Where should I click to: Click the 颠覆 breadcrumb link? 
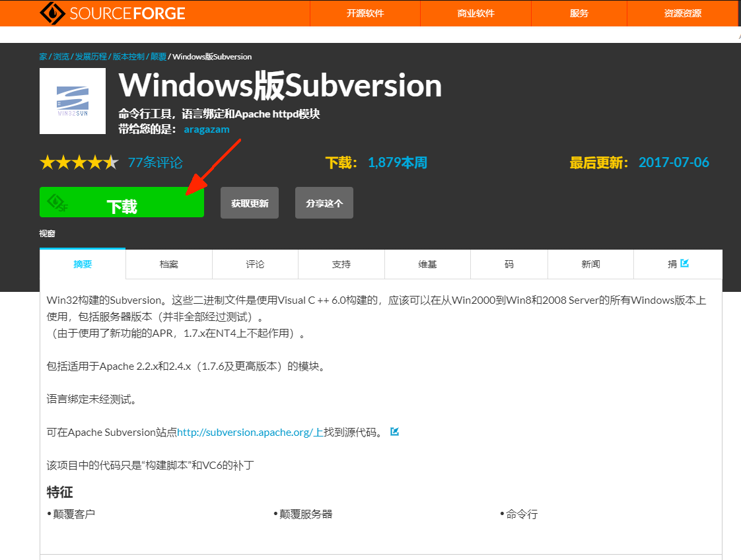pos(159,57)
